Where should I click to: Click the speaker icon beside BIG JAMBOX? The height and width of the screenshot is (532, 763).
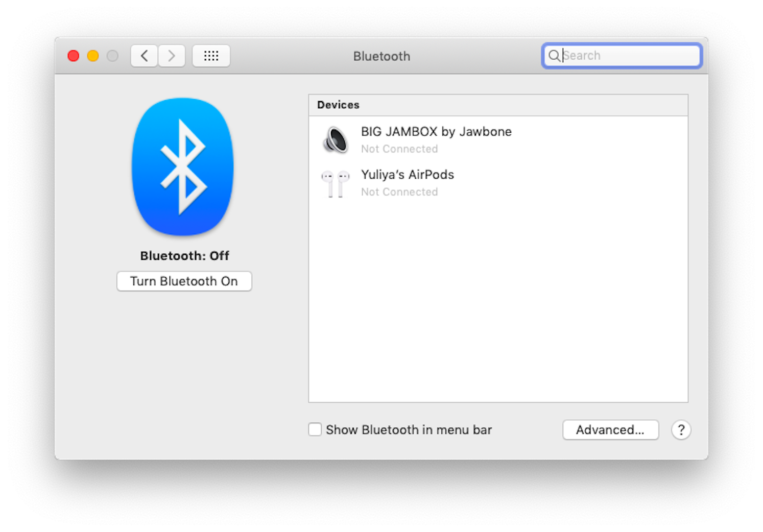tap(336, 139)
